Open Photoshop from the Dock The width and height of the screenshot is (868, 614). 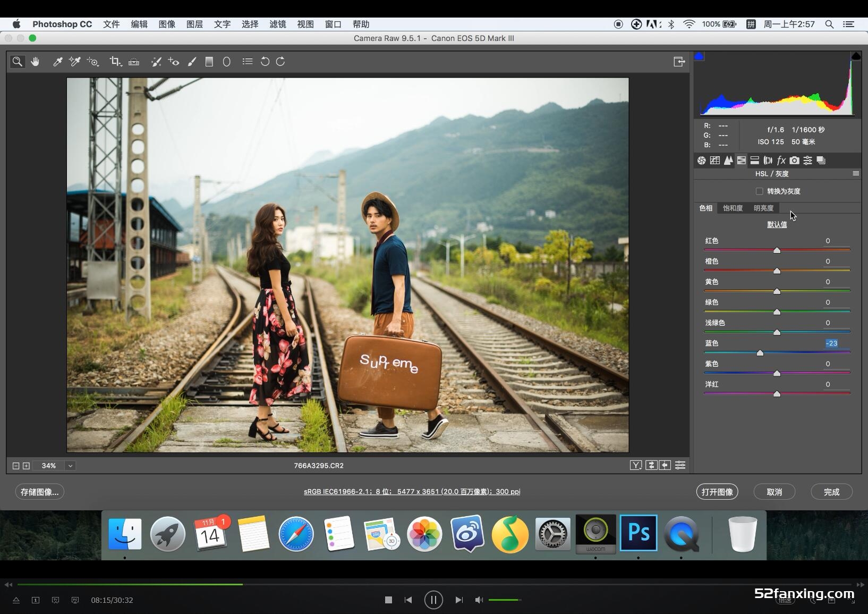click(639, 533)
